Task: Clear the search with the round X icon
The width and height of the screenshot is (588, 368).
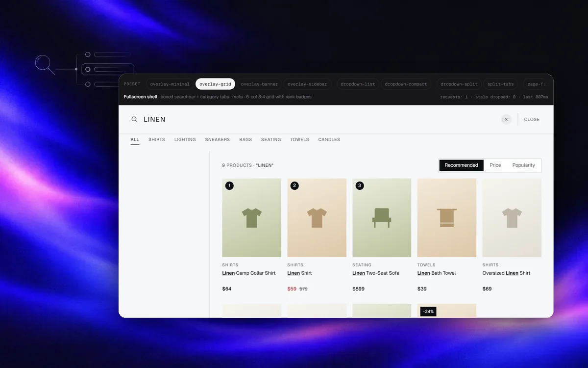Action: [506, 119]
